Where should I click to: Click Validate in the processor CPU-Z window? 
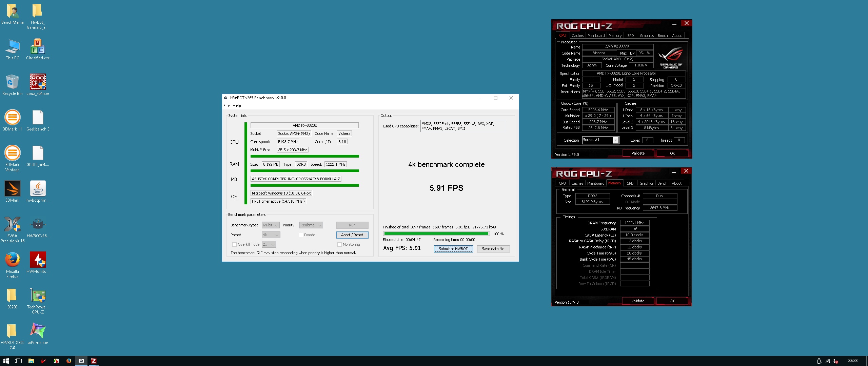coord(638,153)
